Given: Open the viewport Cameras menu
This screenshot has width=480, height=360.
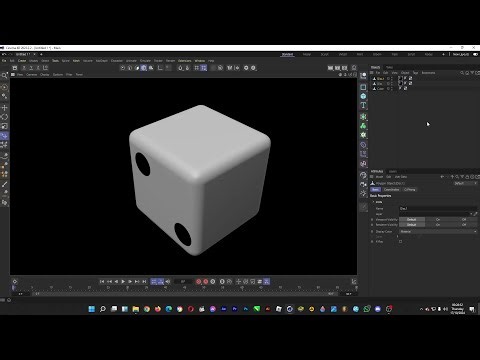Looking at the screenshot, I should pos(32,75).
